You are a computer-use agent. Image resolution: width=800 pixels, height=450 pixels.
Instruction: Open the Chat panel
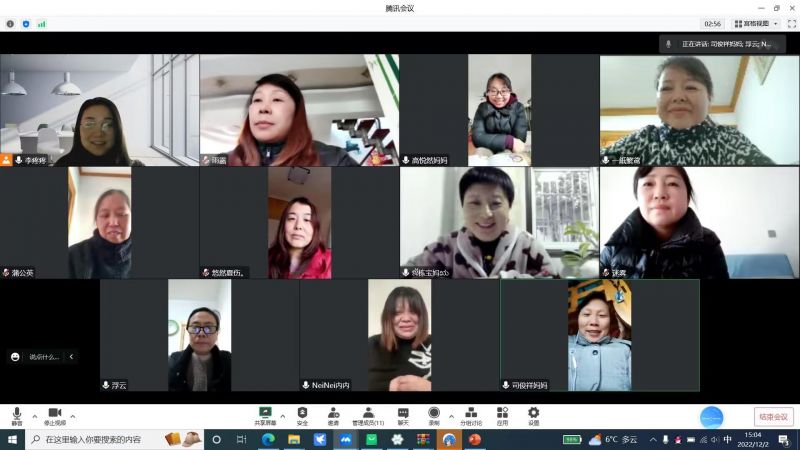pos(403,414)
